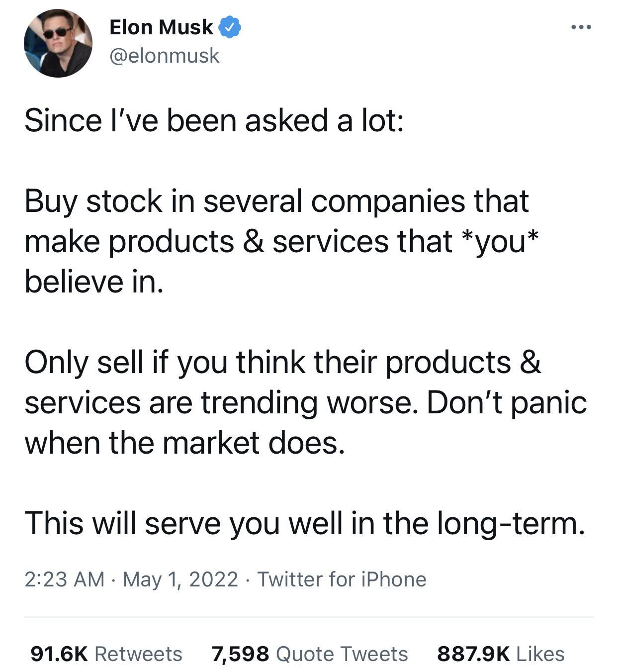The width and height of the screenshot is (617, 672).
Task: Click the word "long-term." in the tweet
Action: point(511,524)
